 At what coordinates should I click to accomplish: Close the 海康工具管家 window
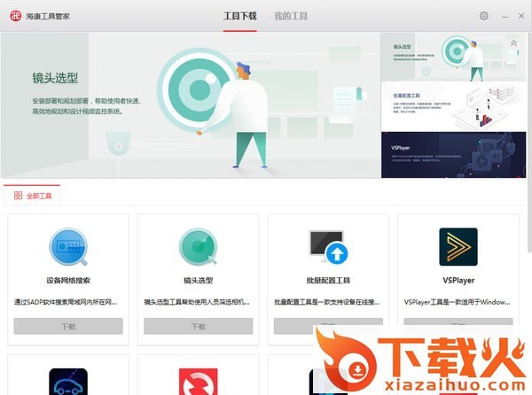[521, 16]
